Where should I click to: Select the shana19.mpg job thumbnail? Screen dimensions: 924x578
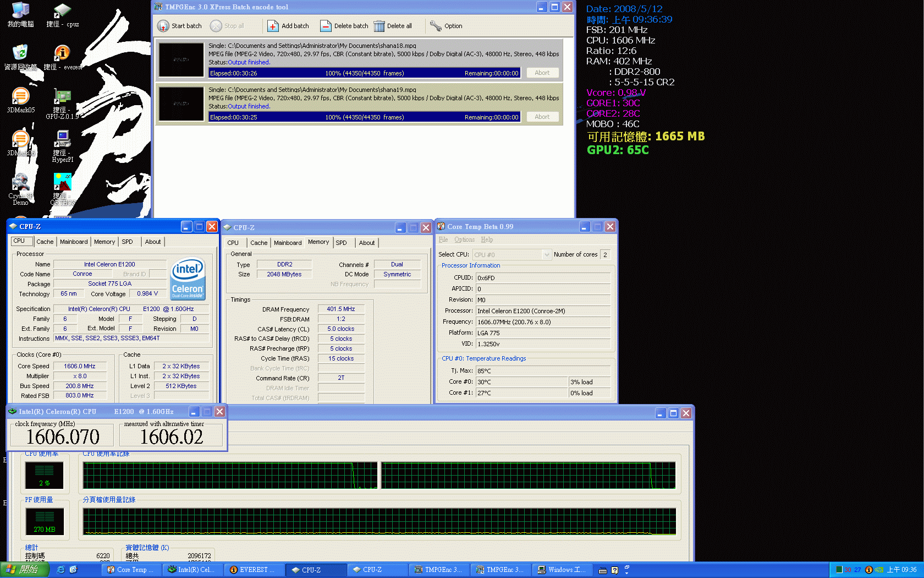182,103
